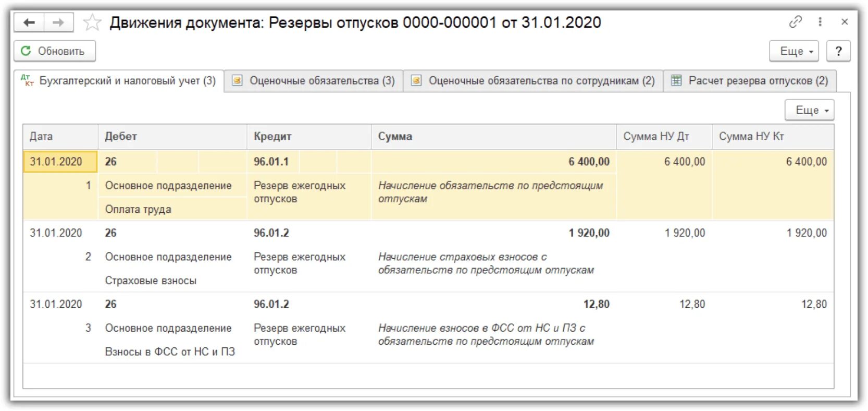Image resolution: width=868 pixels, height=411 pixels.
Task: Click the Сумма column header
Action: click(x=494, y=137)
